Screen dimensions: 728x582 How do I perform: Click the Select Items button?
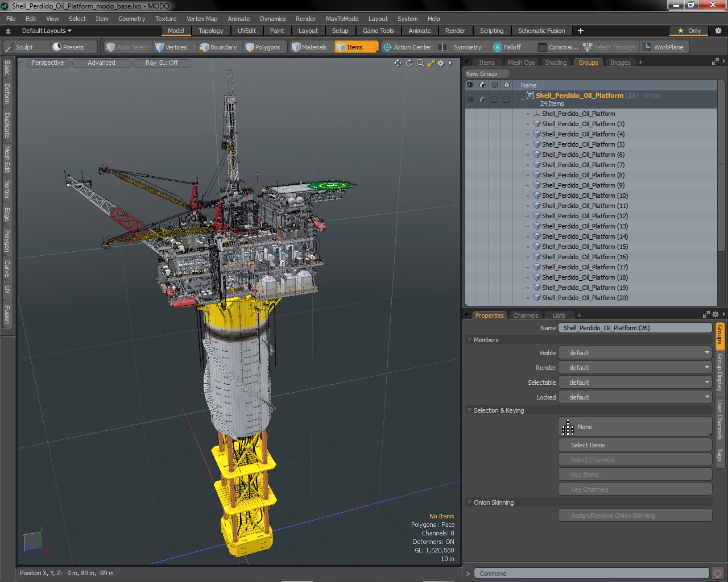pos(635,445)
